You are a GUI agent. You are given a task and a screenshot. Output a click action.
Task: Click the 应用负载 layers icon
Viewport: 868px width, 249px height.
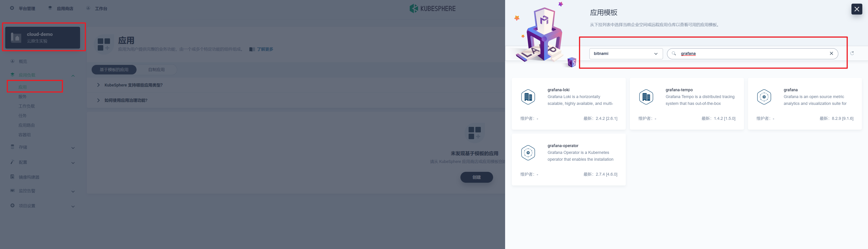pos(12,75)
